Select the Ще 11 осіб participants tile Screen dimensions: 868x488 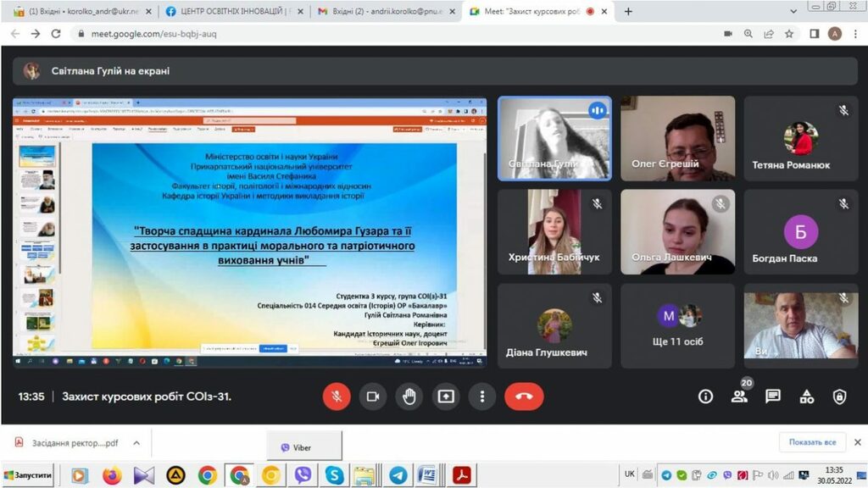(677, 325)
